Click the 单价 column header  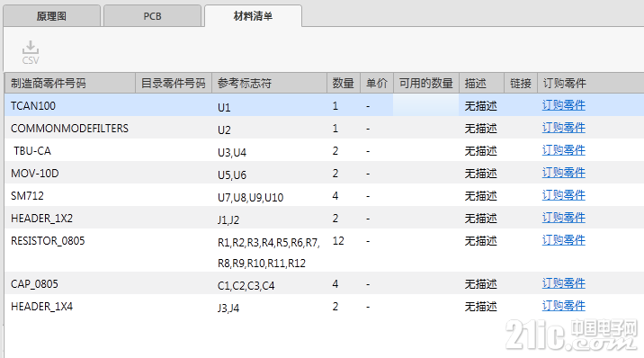coord(377,84)
